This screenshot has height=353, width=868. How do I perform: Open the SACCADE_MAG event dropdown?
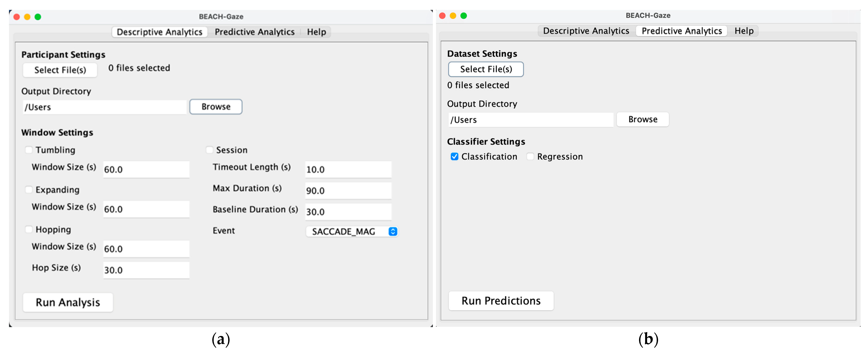coord(352,232)
